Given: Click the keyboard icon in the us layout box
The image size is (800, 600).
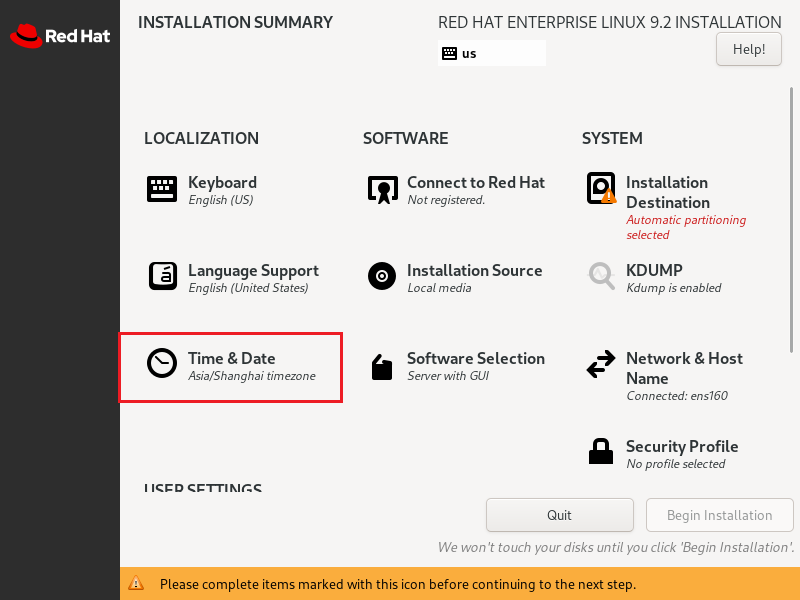Looking at the screenshot, I should 449,53.
